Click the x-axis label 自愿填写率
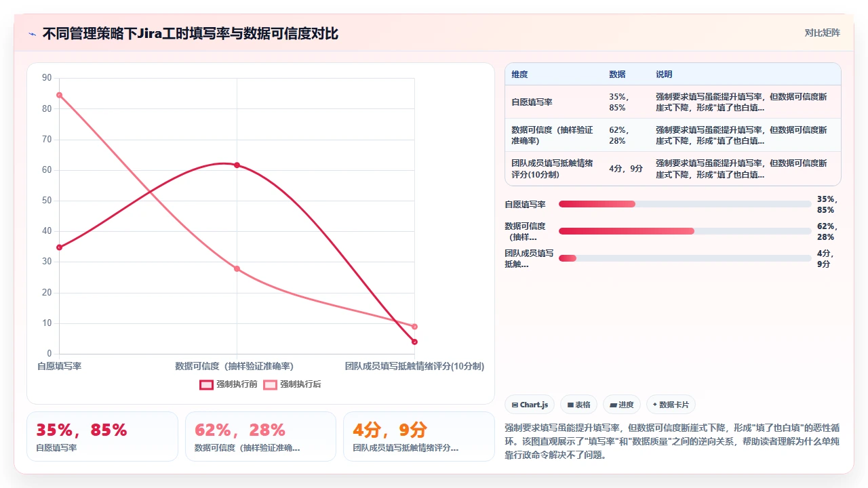This screenshot has height=488, width=868. pos(60,366)
